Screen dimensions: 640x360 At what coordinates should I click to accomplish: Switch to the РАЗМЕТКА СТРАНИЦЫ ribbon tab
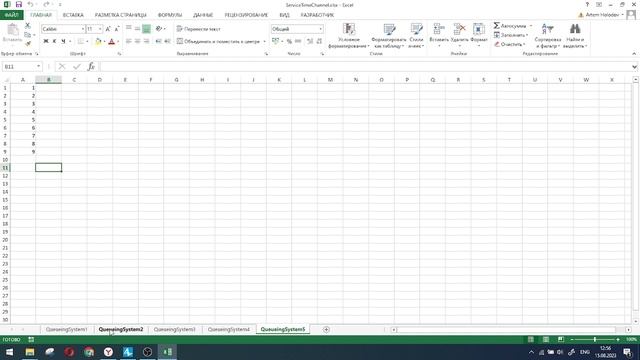click(120, 15)
